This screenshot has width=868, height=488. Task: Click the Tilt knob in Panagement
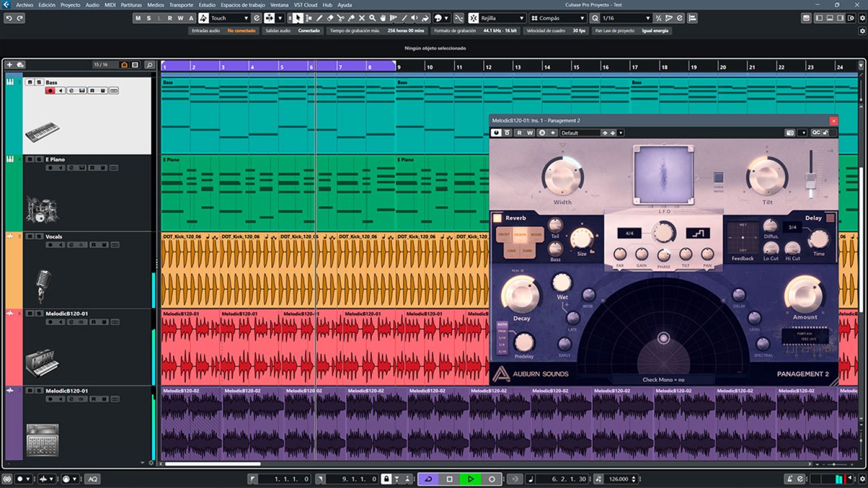click(767, 176)
